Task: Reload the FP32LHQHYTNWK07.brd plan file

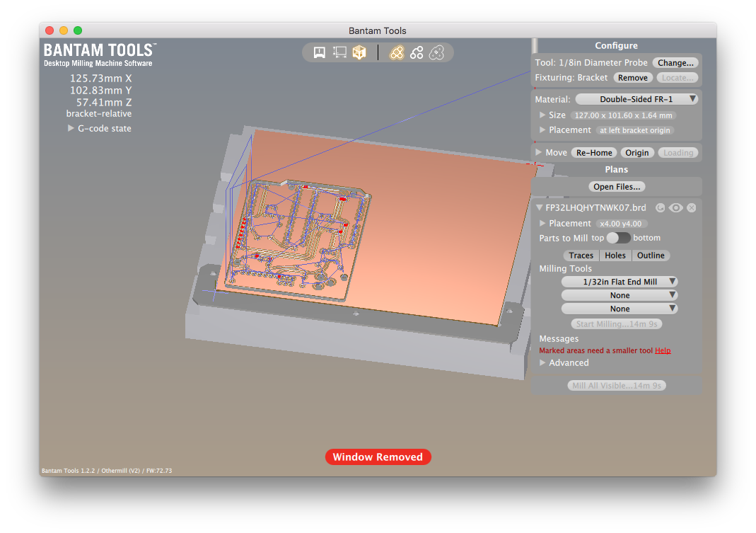Action: 660,207
